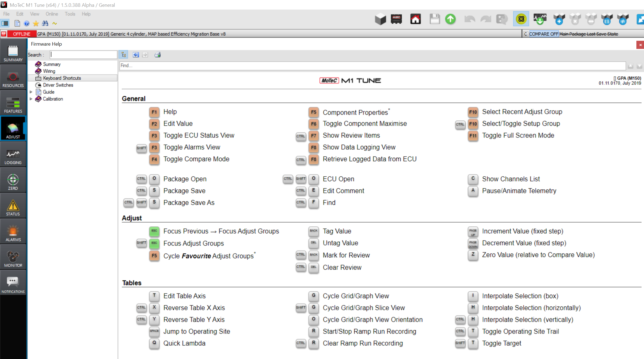Image resolution: width=644 pixels, height=359 pixels.
Task: Click the print help page icon
Action: 158,55
